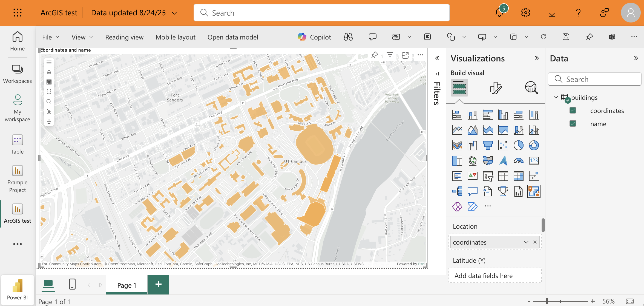Click the zoom out minus button
644x306 pixels.
coord(529,301)
